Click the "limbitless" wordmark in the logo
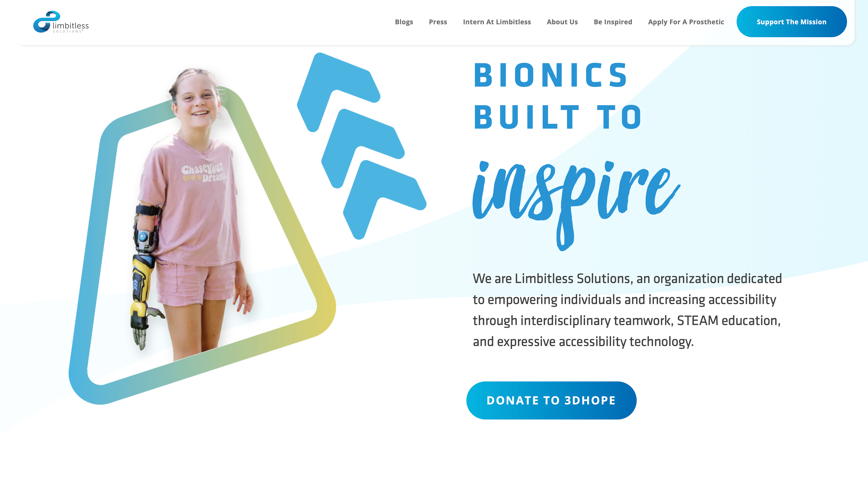The image size is (868, 486). tap(71, 26)
